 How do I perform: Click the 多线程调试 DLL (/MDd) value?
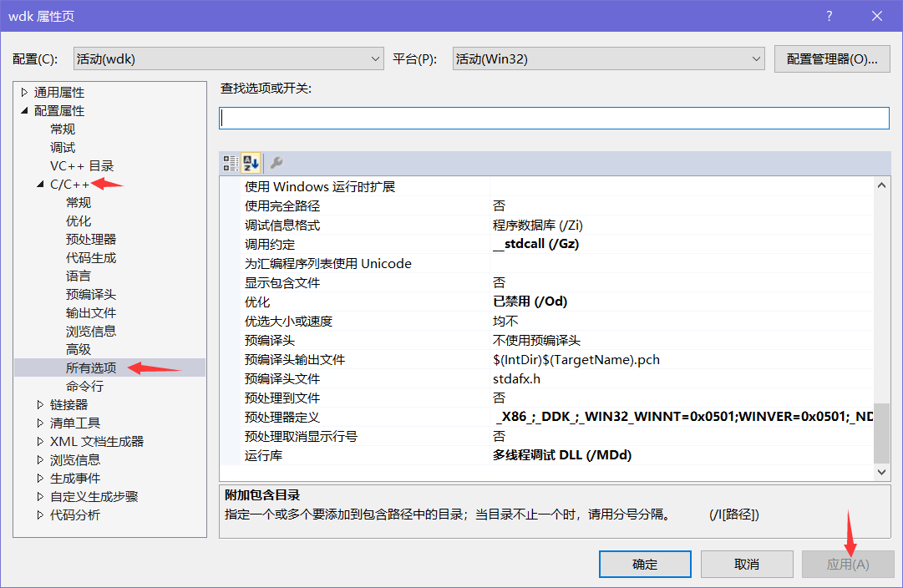(x=562, y=455)
